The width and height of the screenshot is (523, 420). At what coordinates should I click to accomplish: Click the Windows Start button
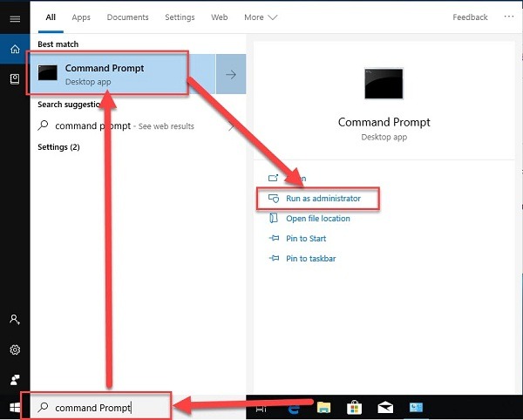15,407
